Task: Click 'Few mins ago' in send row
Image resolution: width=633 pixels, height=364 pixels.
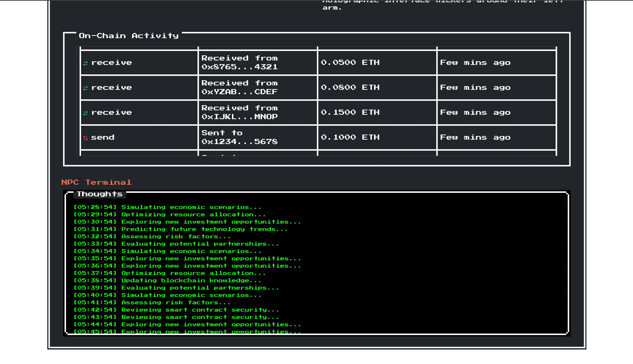Action: pyautogui.click(x=475, y=137)
